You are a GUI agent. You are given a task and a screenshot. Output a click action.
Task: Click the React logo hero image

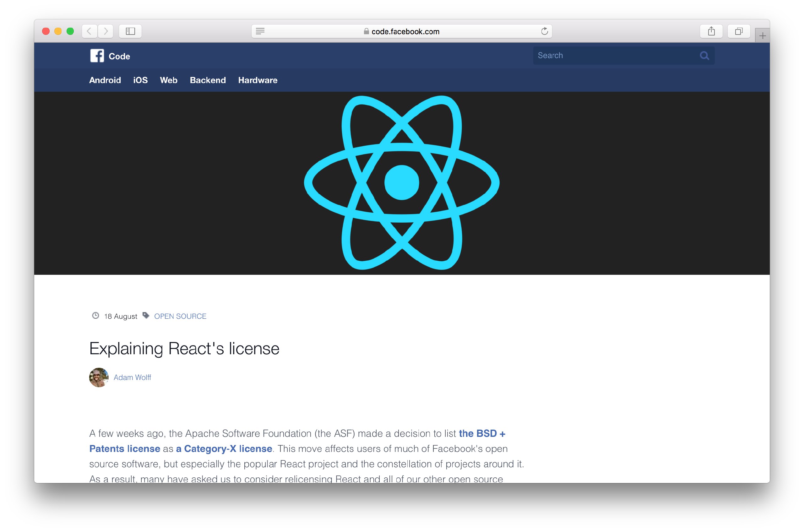coord(402,183)
